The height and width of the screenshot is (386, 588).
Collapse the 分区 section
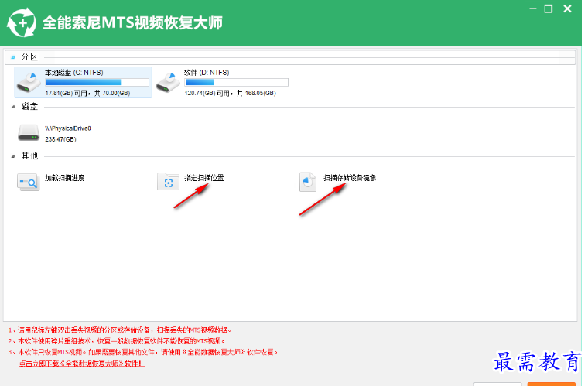13,56
